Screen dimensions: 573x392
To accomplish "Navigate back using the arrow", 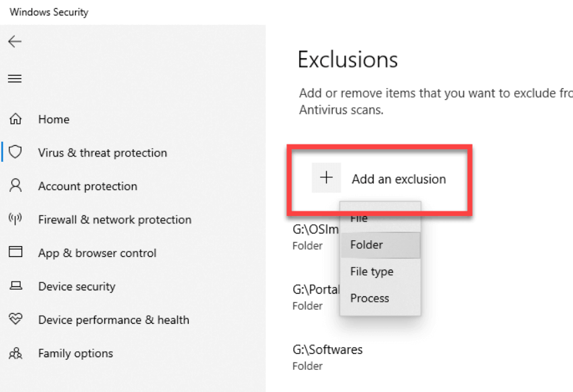I will coord(15,41).
